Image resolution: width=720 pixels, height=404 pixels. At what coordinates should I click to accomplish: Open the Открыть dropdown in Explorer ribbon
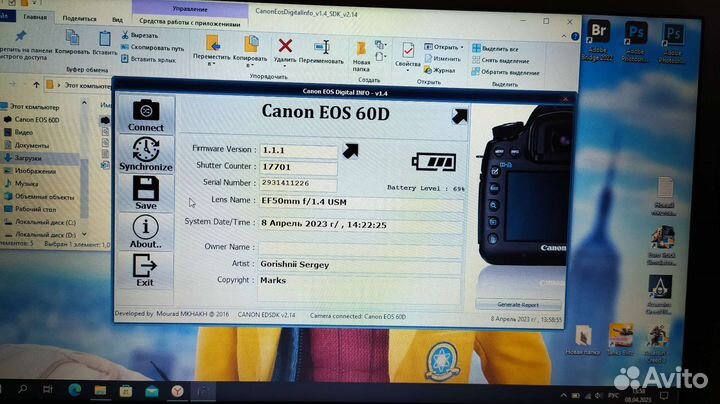pyautogui.click(x=444, y=47)
